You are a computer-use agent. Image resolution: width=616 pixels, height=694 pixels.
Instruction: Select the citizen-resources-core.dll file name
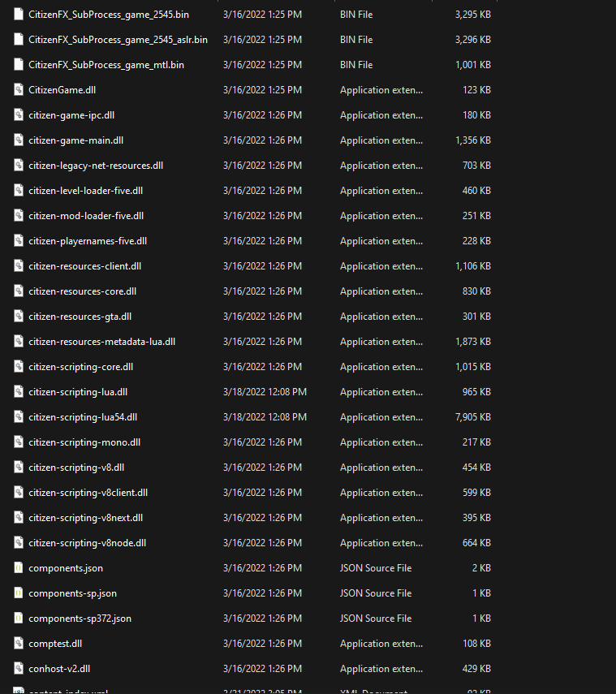coord(83,291)
